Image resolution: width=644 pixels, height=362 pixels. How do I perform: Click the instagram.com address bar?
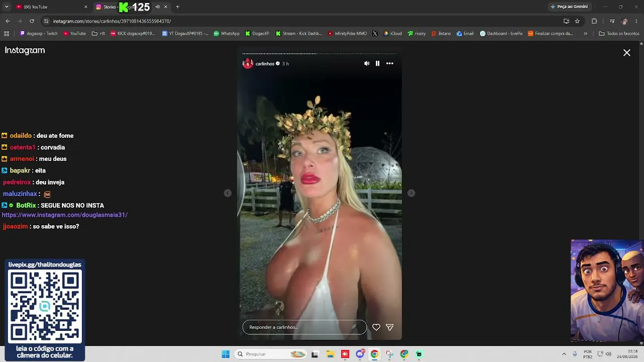[x=302, y=21]
